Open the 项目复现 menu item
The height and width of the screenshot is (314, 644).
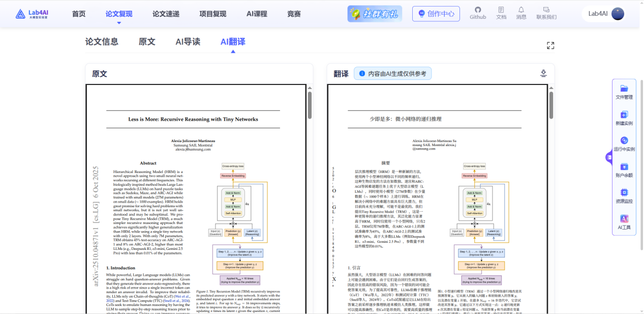point(212,14)
